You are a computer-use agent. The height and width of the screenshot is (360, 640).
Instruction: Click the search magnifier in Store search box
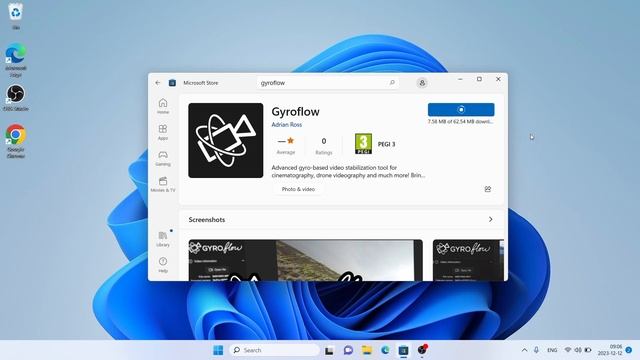tap(392, 83)
